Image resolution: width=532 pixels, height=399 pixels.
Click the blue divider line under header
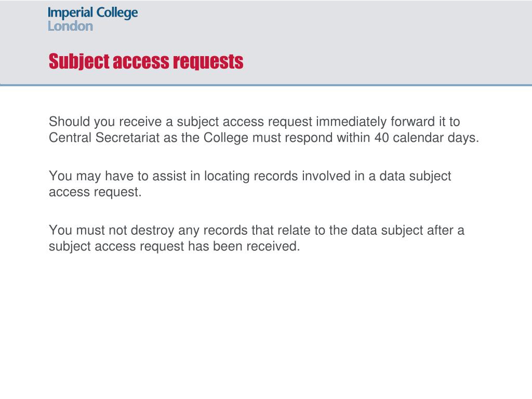click(266, 85)
